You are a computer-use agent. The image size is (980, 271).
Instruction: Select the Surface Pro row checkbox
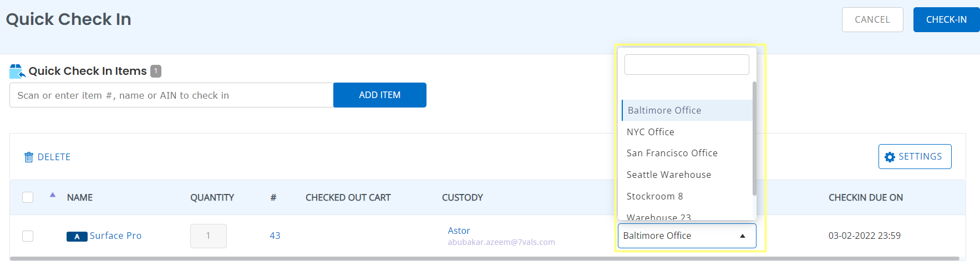28,236
